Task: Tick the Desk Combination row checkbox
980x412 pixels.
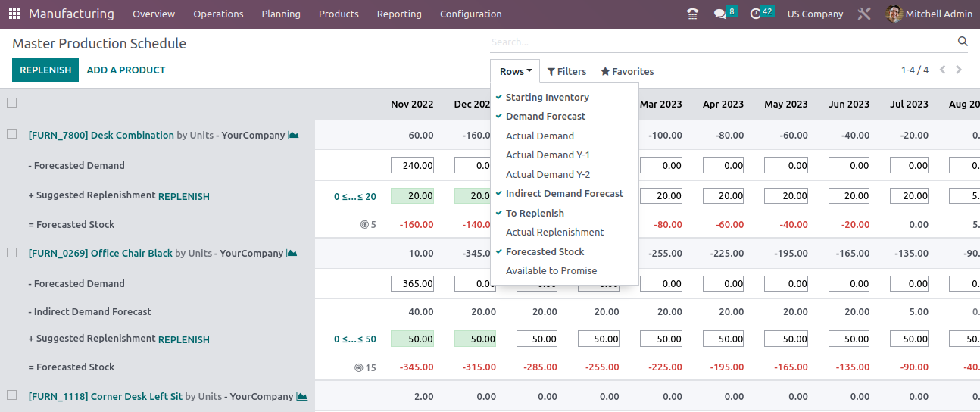Action: (x=11, y=134)
